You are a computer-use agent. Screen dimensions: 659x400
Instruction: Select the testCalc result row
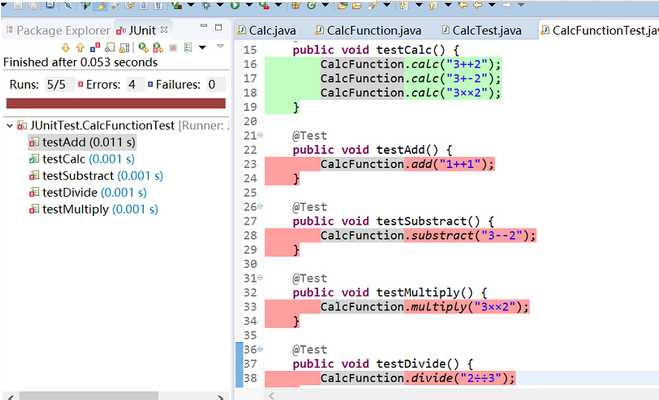(82, 159)
